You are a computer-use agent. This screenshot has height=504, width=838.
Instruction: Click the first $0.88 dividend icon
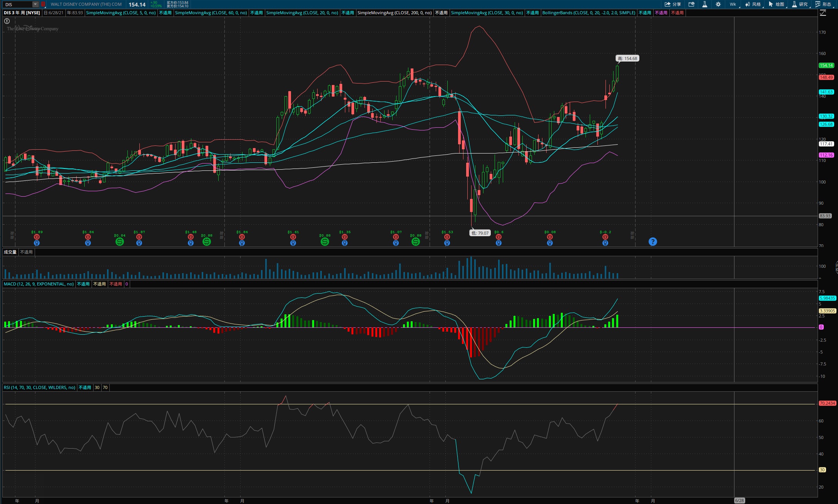point(207,242)
